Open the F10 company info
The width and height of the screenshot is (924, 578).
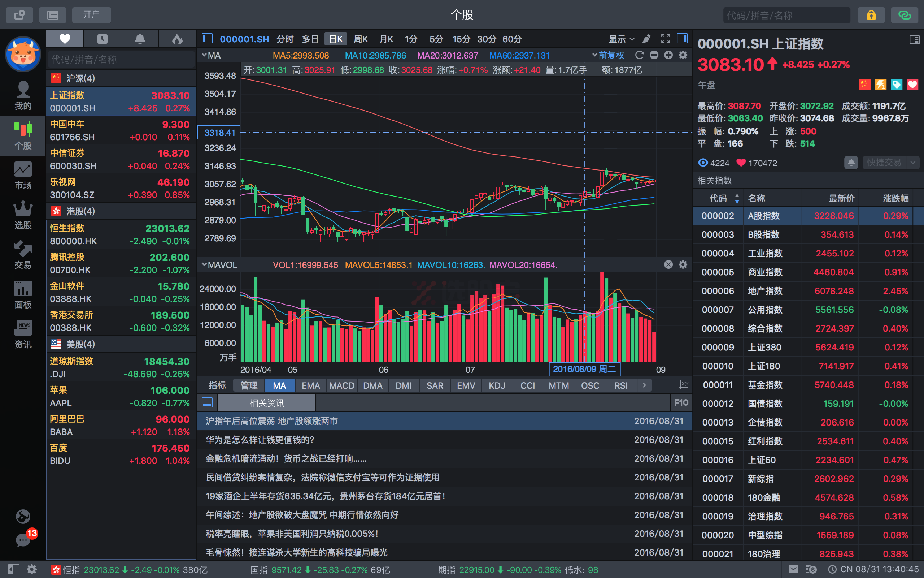tap(681, 402)
